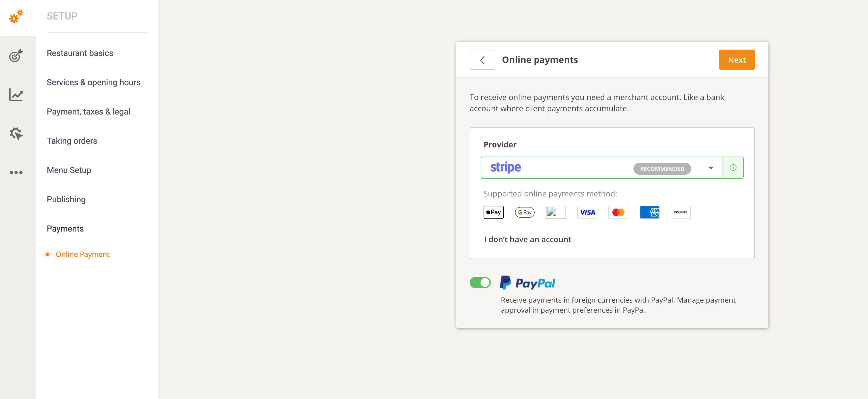Click the gear-with-cursor automation icon
Viewport: 868px width, 399px height.
click(16, 133)
